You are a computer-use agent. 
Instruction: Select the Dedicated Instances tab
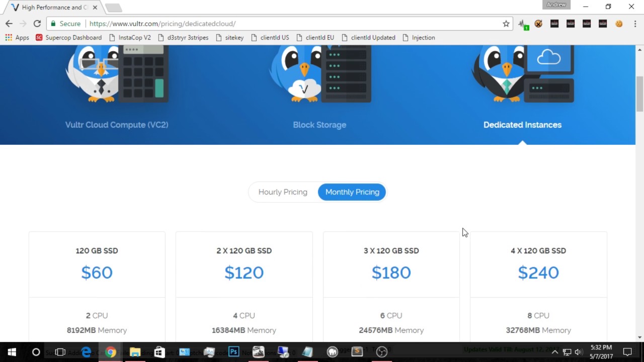[522, 125]
